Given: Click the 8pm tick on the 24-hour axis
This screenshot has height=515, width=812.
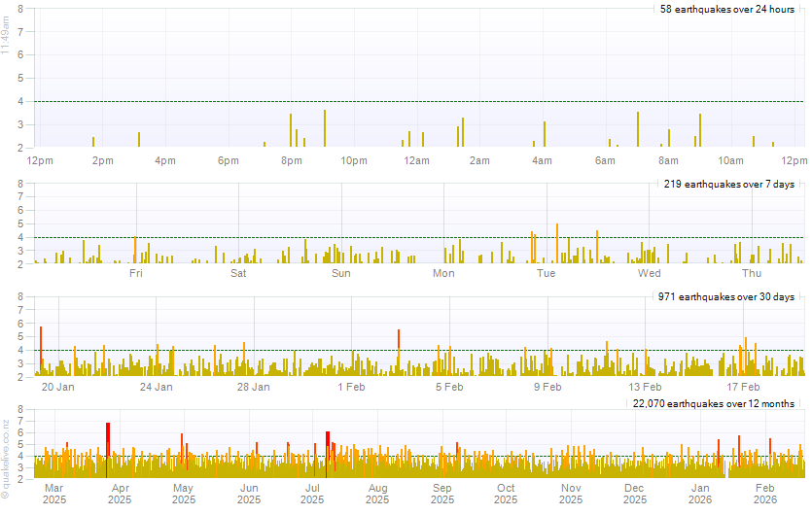Looking at the screenshot, I should [x=291, y=160].
